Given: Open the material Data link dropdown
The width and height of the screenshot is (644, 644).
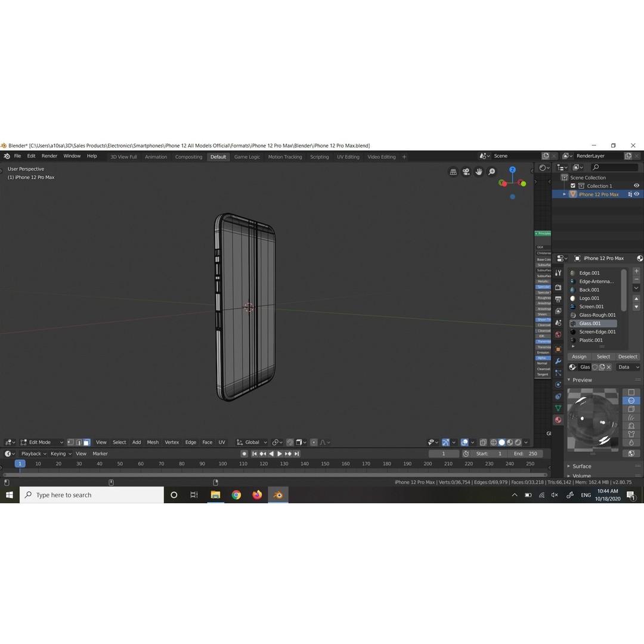Looking at the screenshot, I should [x=628, y=367].
